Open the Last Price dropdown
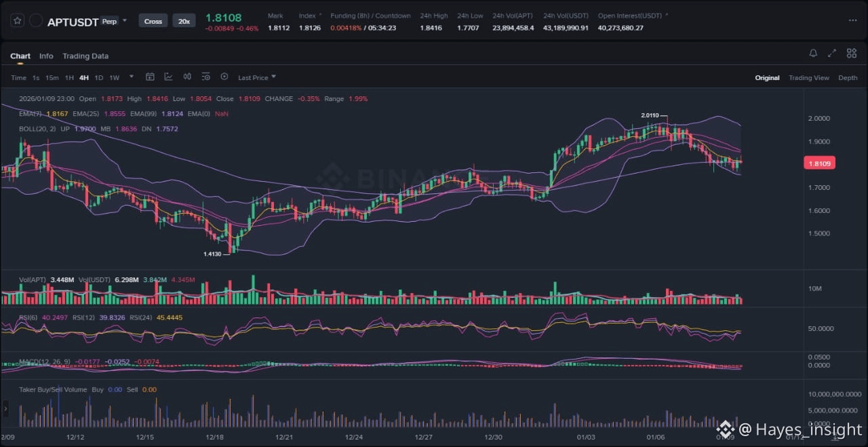Viewport: 868px width, 447px height. coord(257,78)
